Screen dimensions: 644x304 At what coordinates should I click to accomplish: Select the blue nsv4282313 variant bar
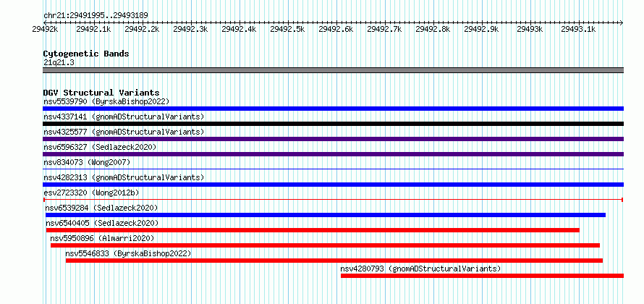click(333, 185)
